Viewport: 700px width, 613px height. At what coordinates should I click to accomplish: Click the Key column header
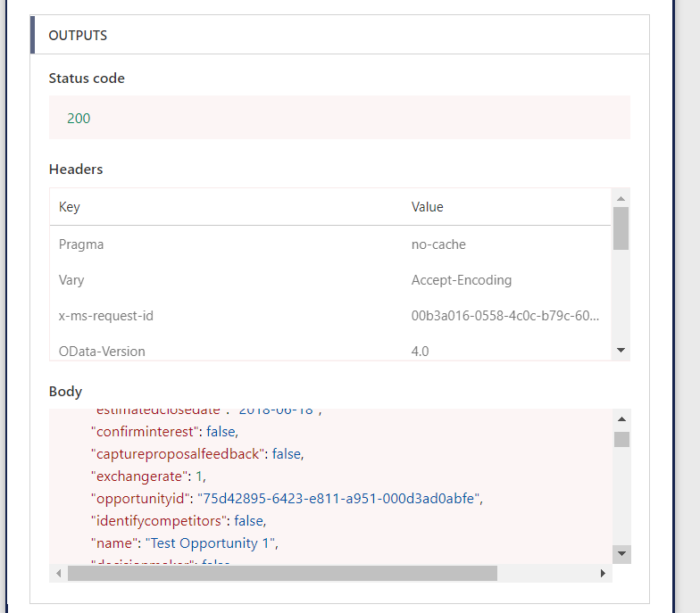[70, 207]
